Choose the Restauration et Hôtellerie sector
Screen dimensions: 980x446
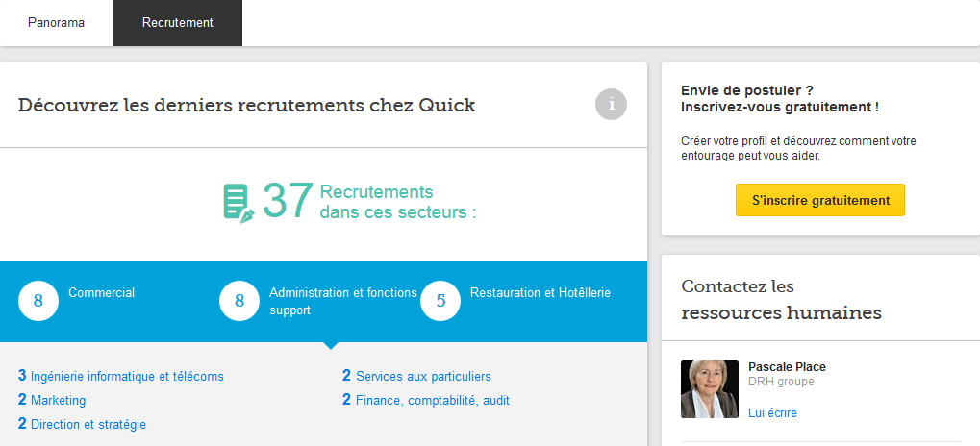(x=540, y=293)
